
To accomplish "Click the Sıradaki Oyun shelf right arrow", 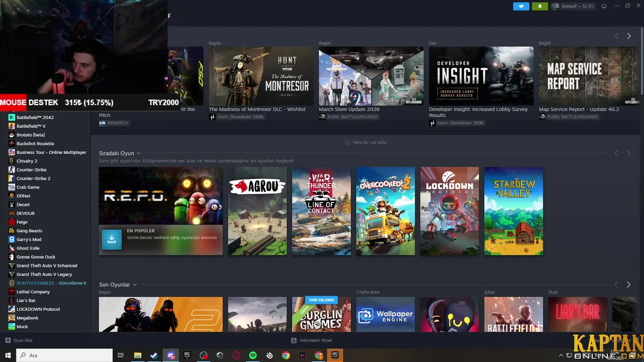I will [628, 153].
